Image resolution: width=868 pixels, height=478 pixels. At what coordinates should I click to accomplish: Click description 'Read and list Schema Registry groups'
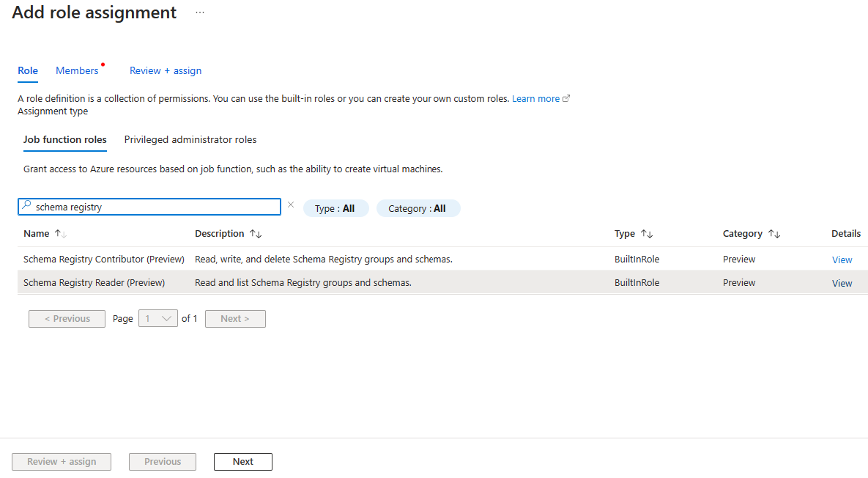point(303,282)
